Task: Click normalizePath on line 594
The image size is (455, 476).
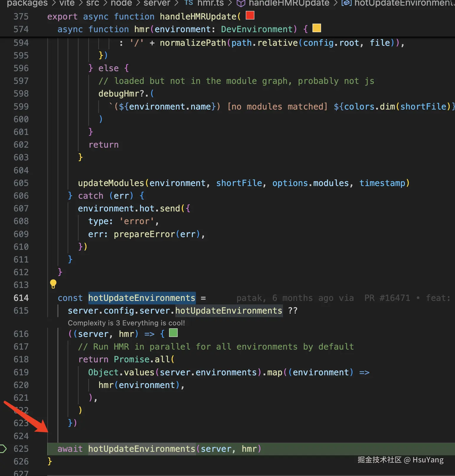Action: tap(193, 43)
